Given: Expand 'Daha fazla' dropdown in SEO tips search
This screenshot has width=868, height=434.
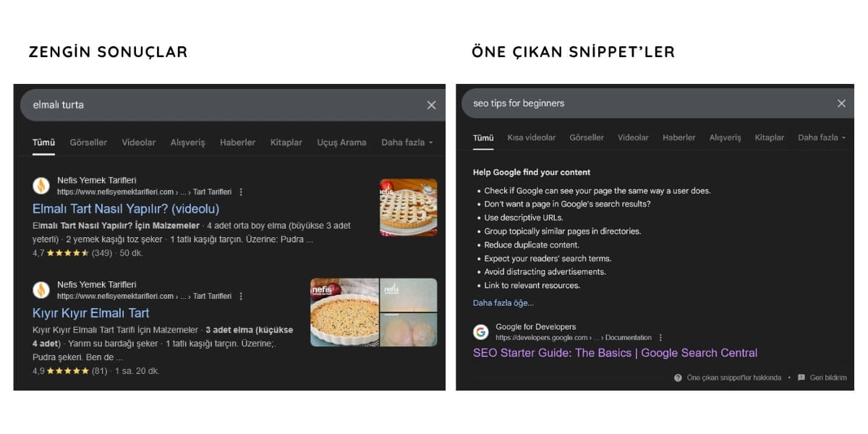Looking at the screenshot, I should (x=822, y=137).
